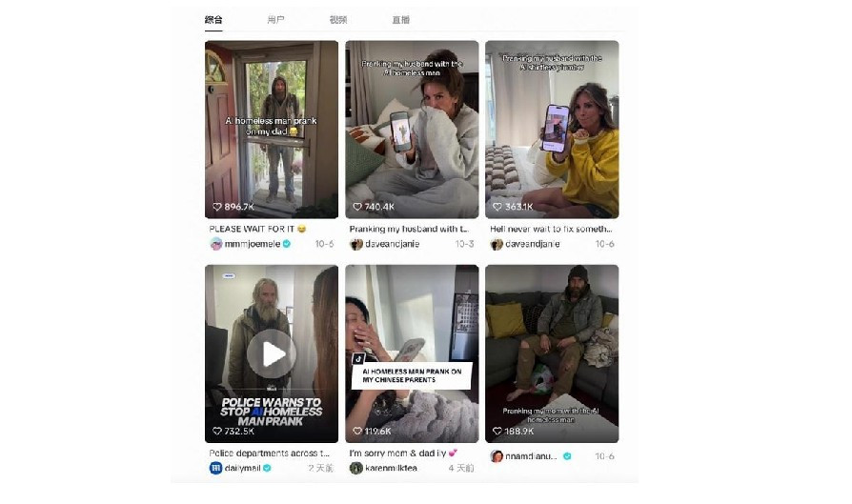Open Chinese parents prank video thumbnail
Screen dimensions: 852x504
click(x=412, y=353)
